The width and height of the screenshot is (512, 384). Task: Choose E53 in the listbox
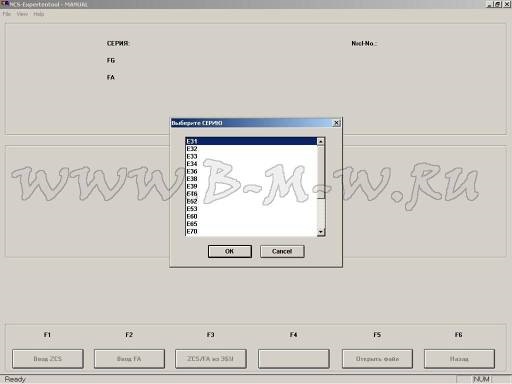251,209
